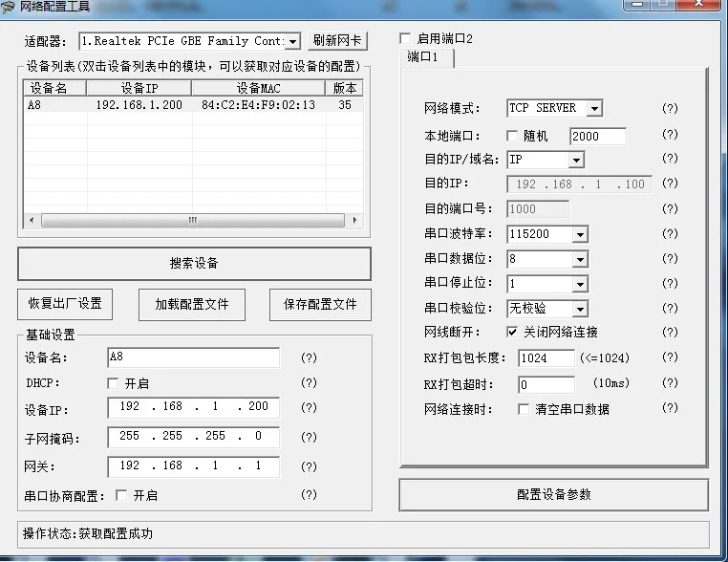Enable the 启用端口2 checkbox
The height and width of the screenshot is (562, 728).
pyautogui.click(x=405, y=38)
